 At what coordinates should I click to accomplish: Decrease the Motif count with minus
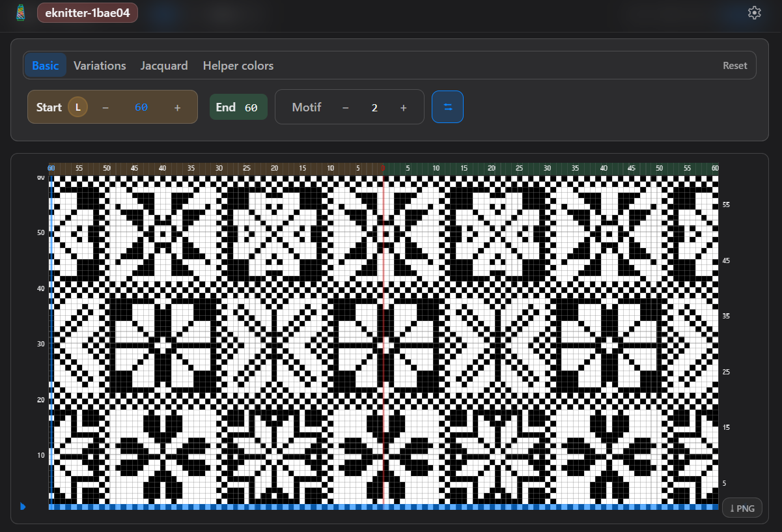(x=345, y=107)
